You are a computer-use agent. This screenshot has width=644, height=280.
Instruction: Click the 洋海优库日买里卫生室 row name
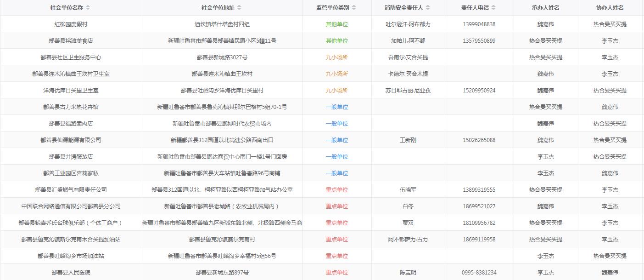71,91
